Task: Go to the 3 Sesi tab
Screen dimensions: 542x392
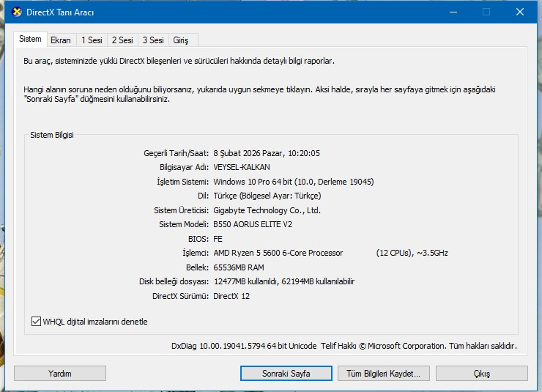Action: pos(153,40)
